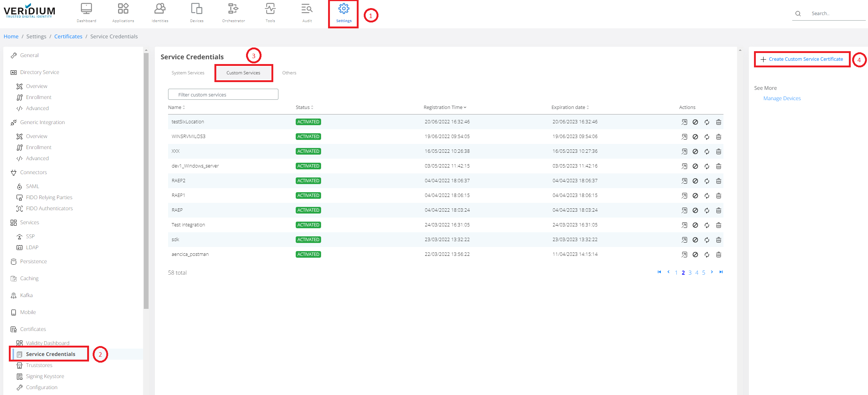Delete the aencica_postman credential
The image size is (868, 395).
(718, 255)
